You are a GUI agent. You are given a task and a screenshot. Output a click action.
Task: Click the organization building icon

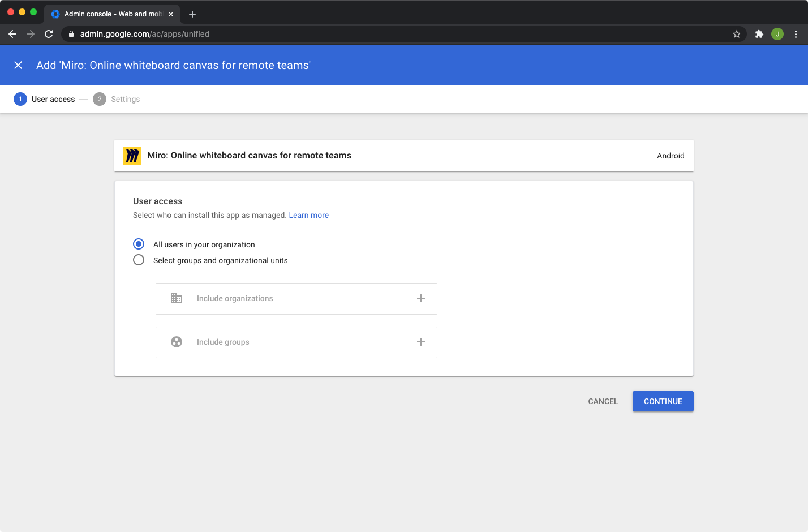point(177,298)
